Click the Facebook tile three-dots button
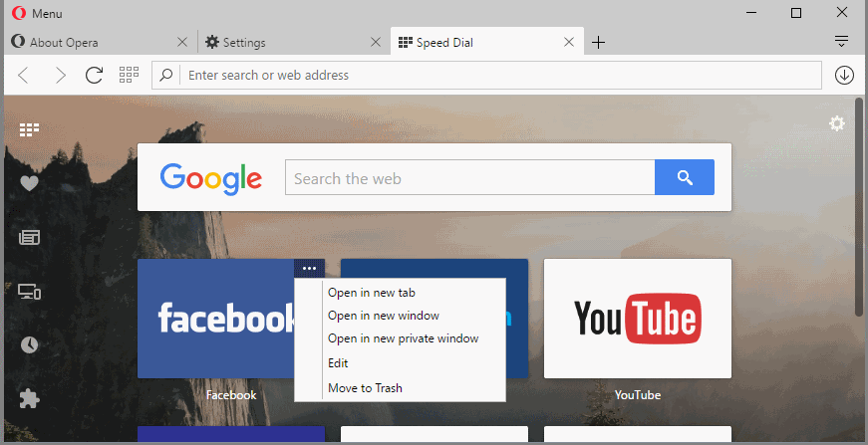 coord(310,269)
